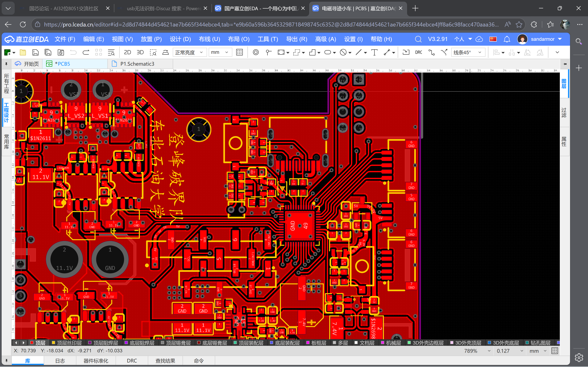Switch to the P1.Schematic3 tab
588x367 pixels.
pyautogui.click(x=137, y=64)
